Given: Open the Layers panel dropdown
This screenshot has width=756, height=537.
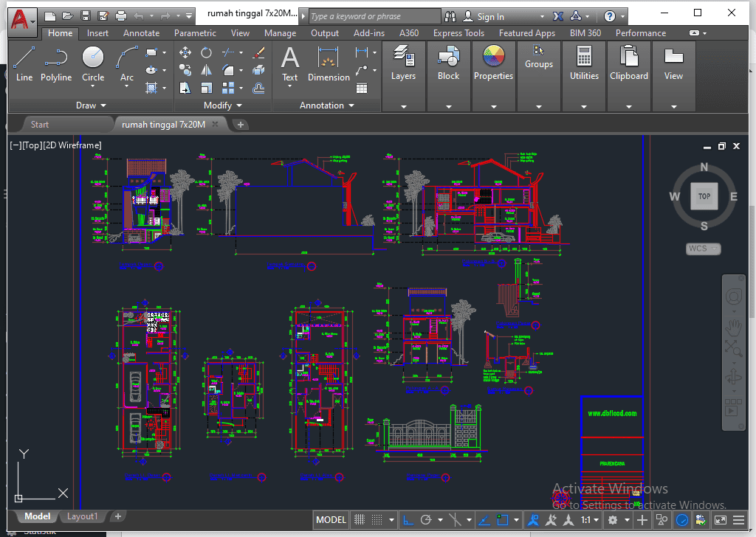Looking at the screenshot, I should [403, 105].
